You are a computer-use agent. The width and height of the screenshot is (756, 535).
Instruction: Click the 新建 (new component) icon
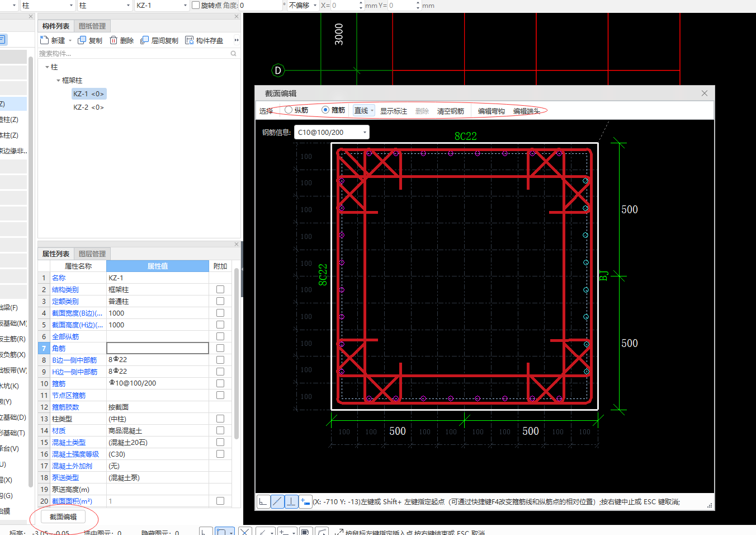point(45,40)
